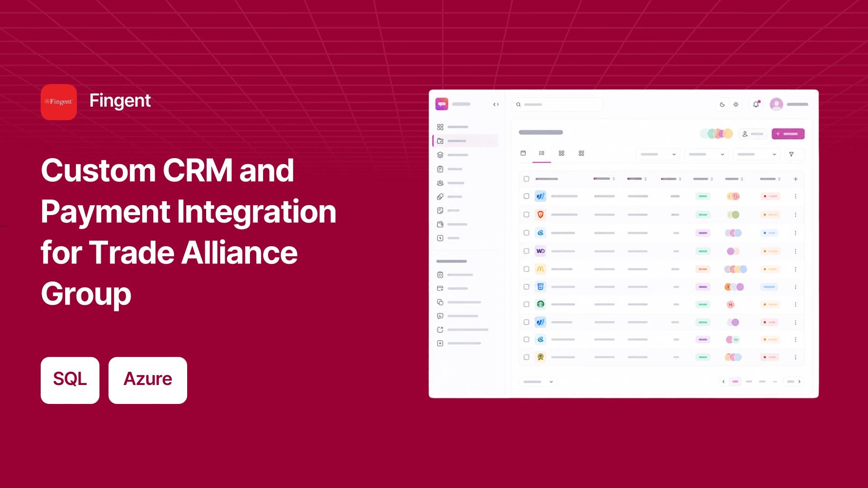Open the people group sidebar item
The height and width of the screenshot is (488, 868).
point(451,183)
